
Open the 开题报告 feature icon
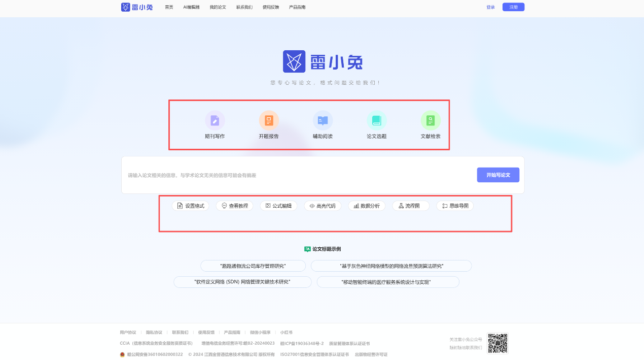[269, 120]
